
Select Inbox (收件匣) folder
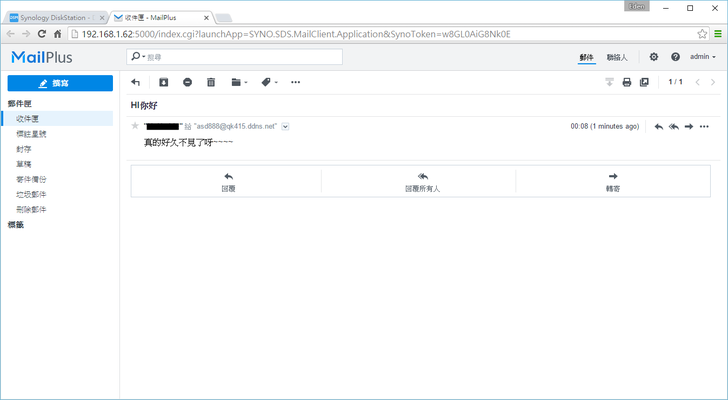(x=58, y=119)
